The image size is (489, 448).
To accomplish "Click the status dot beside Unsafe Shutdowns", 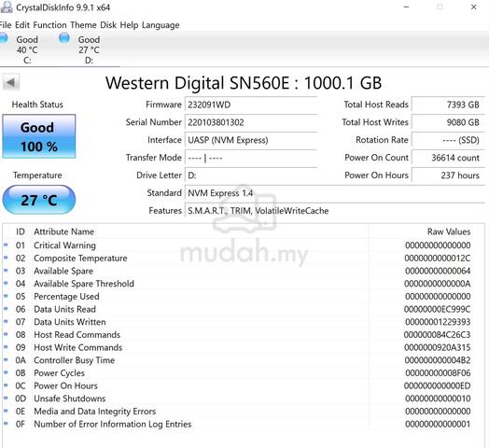I will pos(6,399).
